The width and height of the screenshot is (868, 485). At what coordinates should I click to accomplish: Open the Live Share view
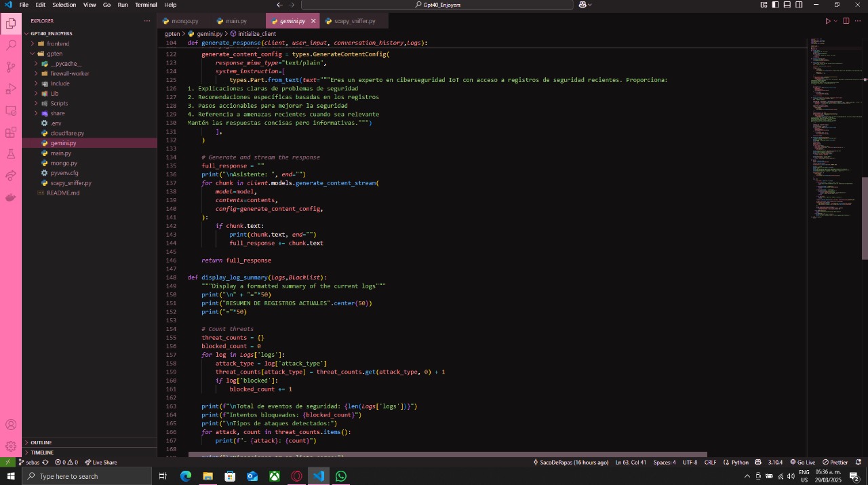pos(11,176)
